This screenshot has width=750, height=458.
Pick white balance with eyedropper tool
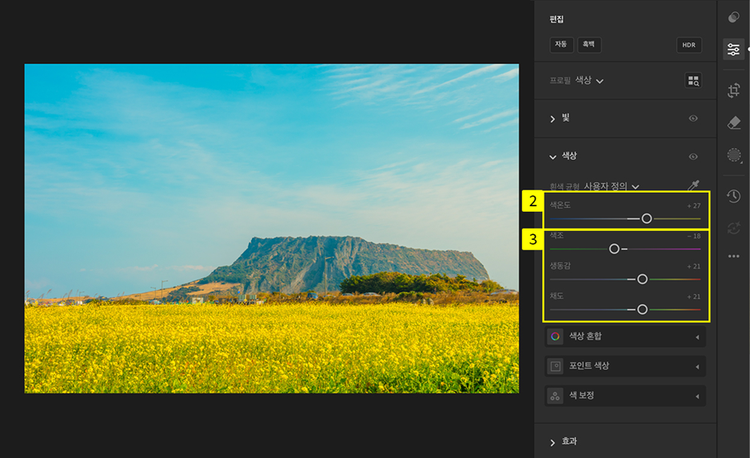tap(693, 185)
